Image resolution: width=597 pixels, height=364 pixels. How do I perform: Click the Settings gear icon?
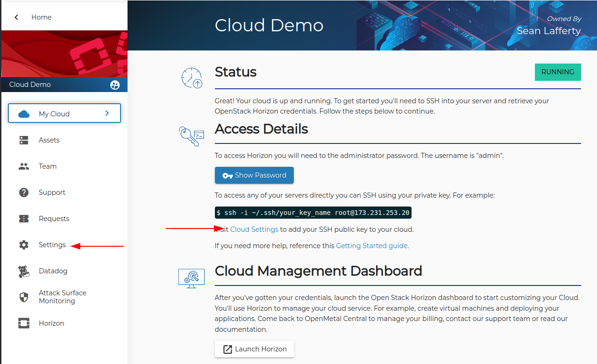click(x=24, y=245)
